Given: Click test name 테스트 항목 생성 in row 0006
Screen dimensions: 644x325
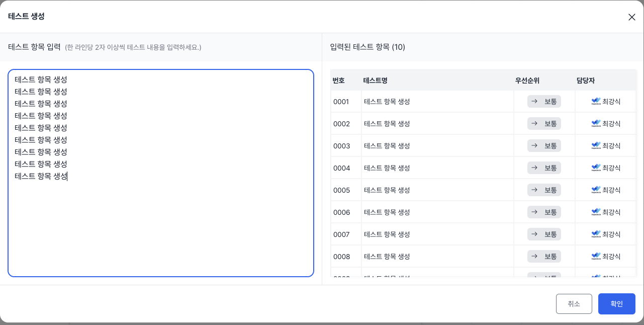Looking at the screenshot, I should [x=387, y=212].
